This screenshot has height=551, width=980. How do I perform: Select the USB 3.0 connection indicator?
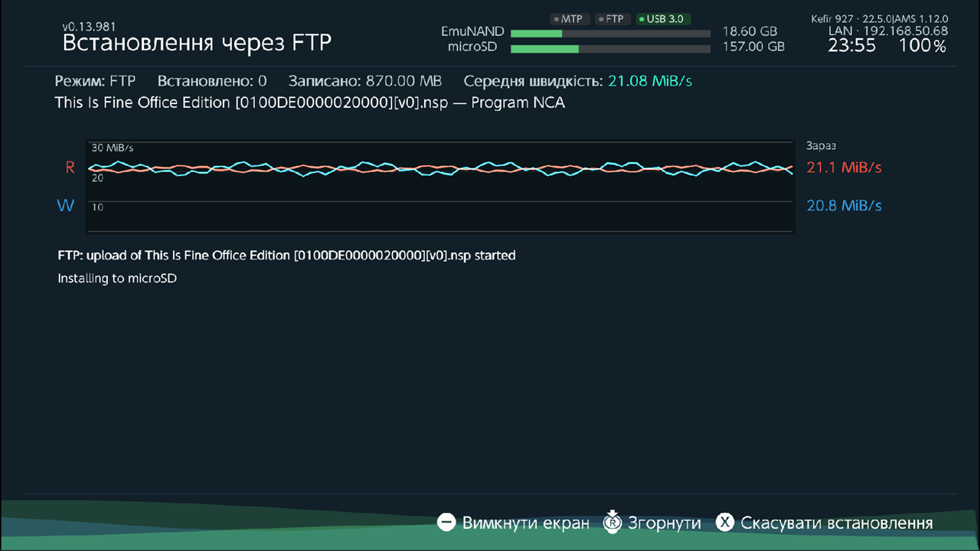663,19
